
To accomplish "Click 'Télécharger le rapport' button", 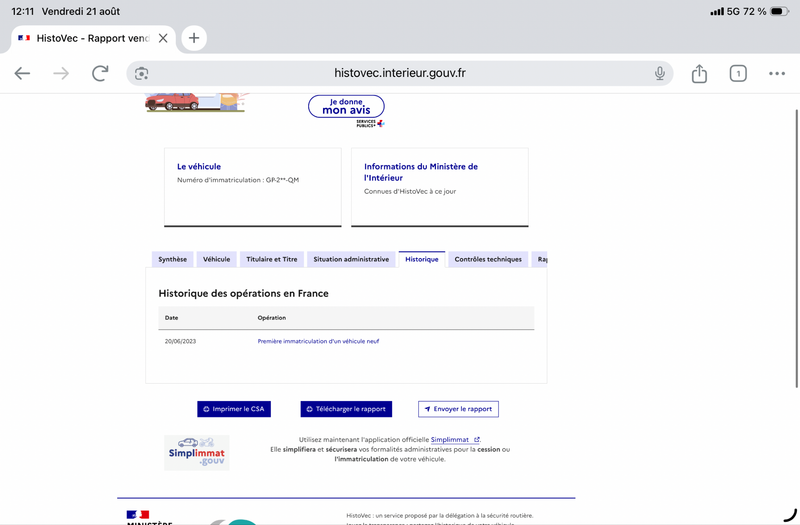I will tap(346, 409).
